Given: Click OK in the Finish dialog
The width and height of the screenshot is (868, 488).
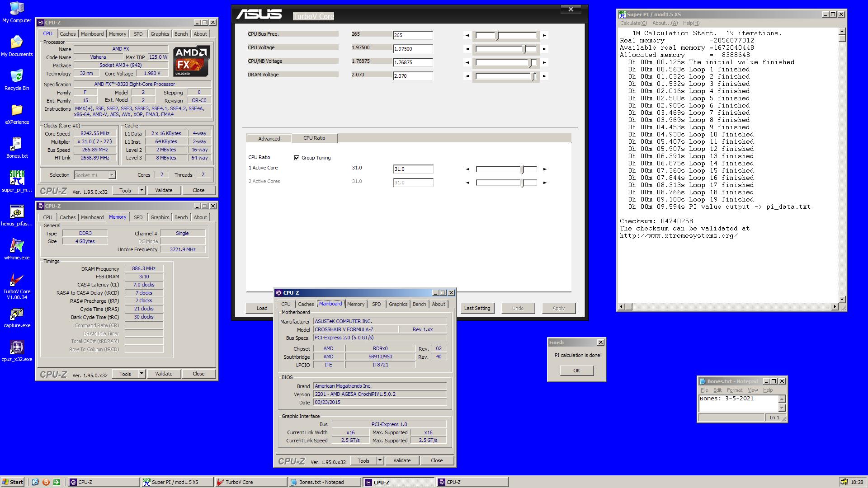Looking at the screenshot, I should [576, 371].
